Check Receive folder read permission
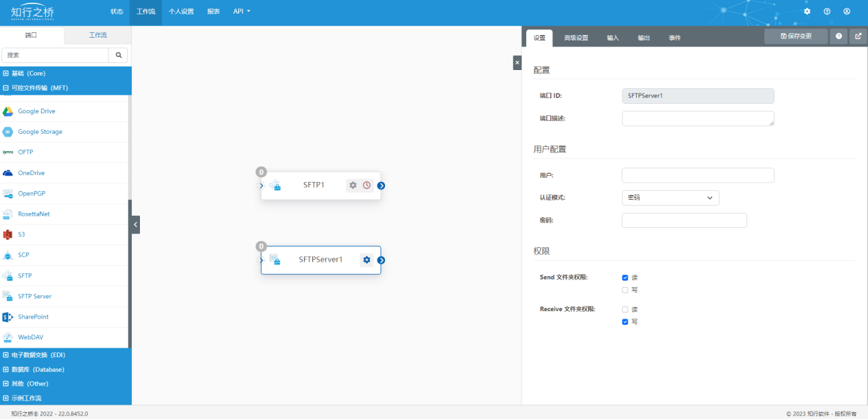This screenshot has width=868, height=419. click(625, 309)
